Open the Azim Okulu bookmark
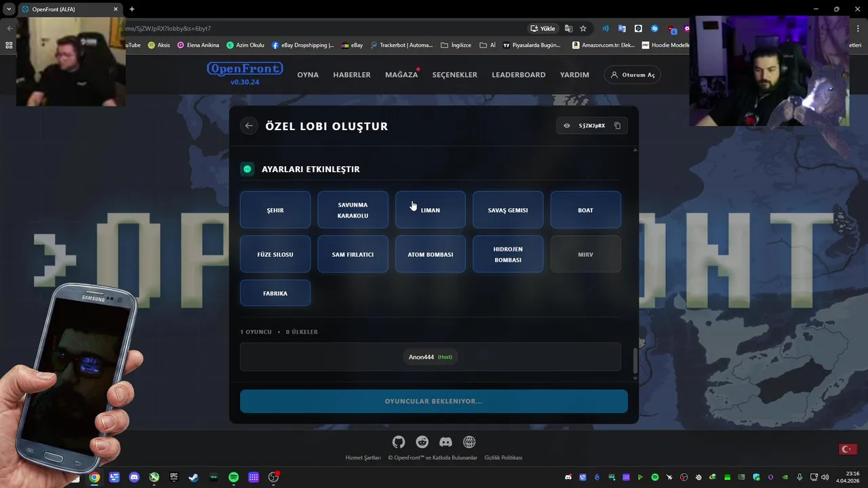 (x=245, y=45)
